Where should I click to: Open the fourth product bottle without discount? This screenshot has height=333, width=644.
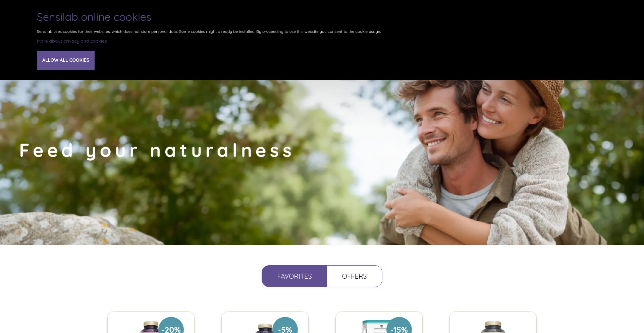click(x=493, y=327)
